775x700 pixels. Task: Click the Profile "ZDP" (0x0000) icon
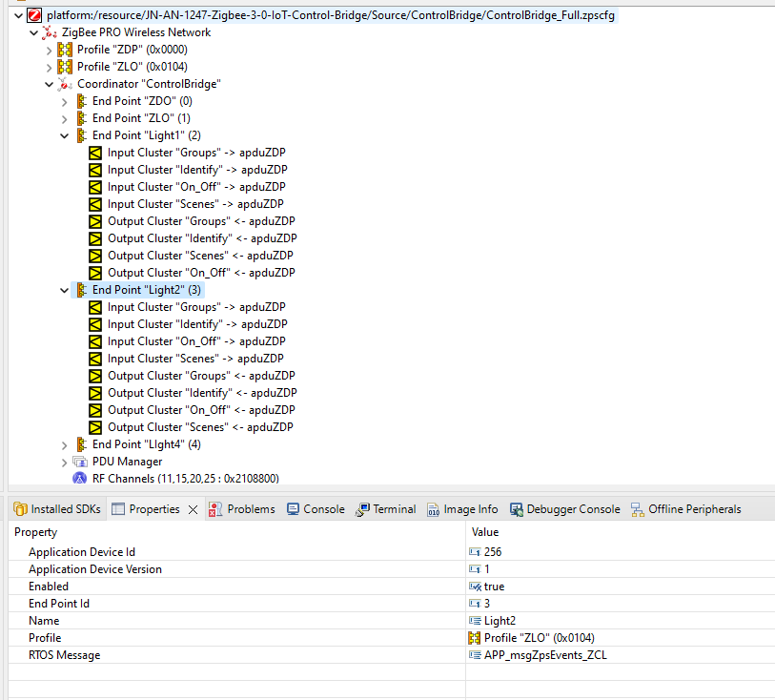(x=65, y=50)
